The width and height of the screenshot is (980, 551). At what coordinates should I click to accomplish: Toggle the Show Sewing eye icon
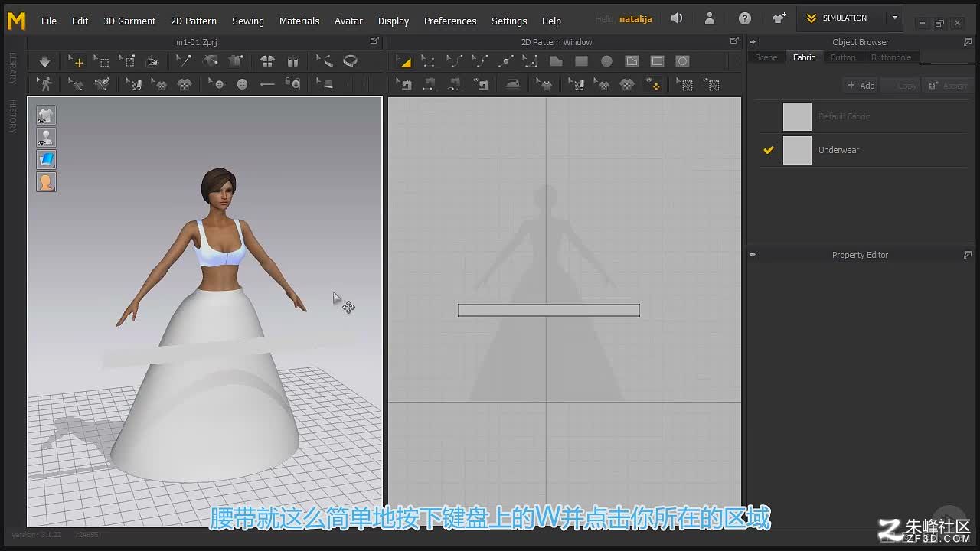pyautogui.click(x=480, y=84)
